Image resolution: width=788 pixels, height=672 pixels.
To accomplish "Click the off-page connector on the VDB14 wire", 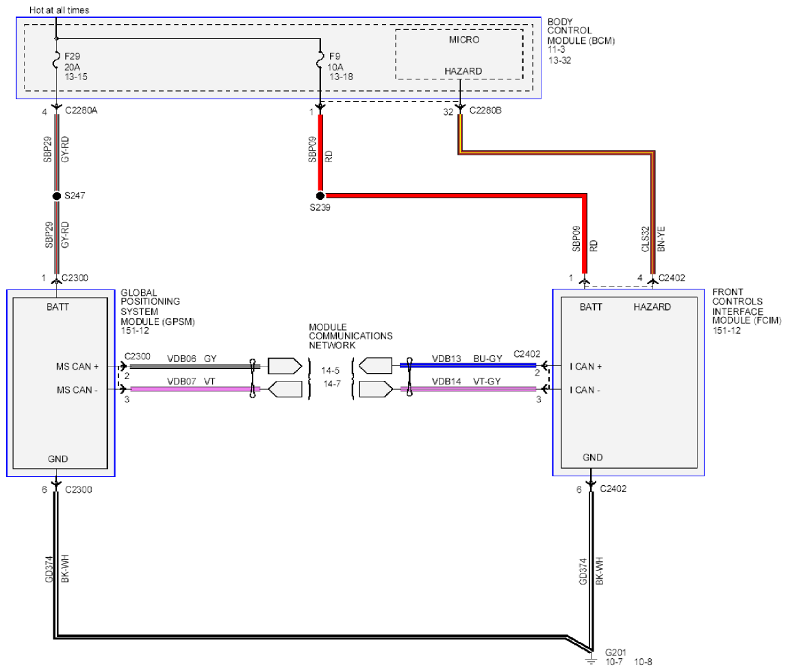I will 377,389.
